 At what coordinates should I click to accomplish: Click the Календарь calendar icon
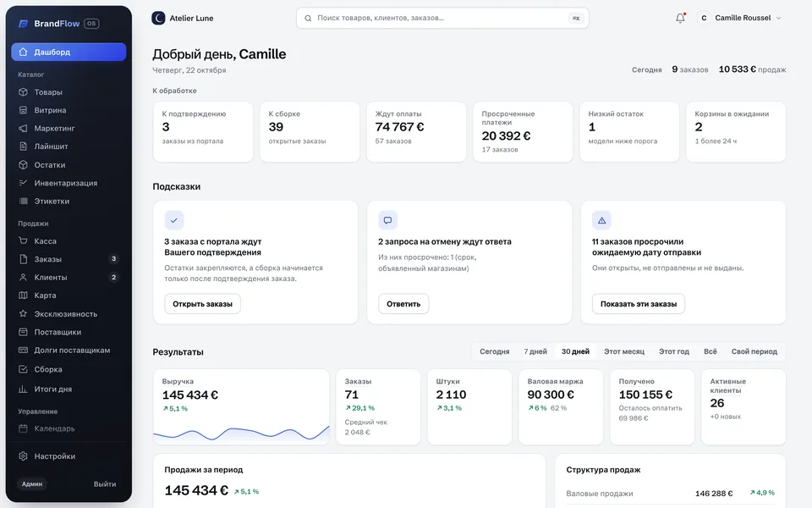pyautogui.click(x=23, y=428)
